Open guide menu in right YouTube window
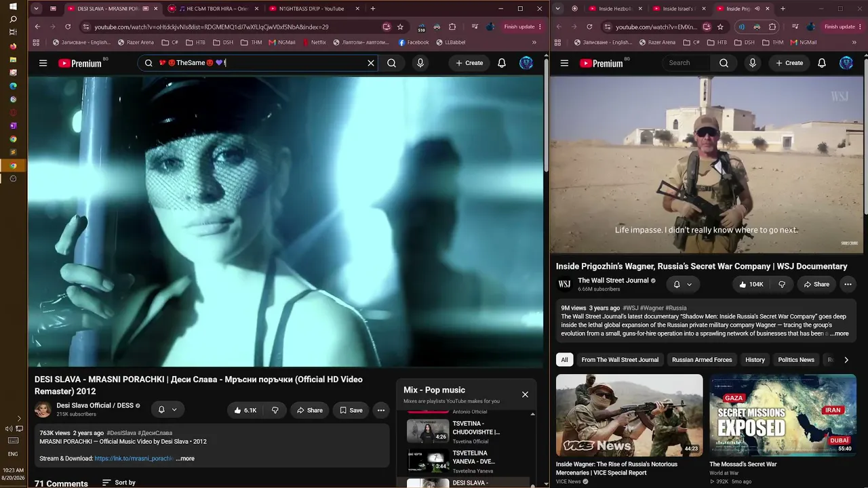 pos(564,63)
